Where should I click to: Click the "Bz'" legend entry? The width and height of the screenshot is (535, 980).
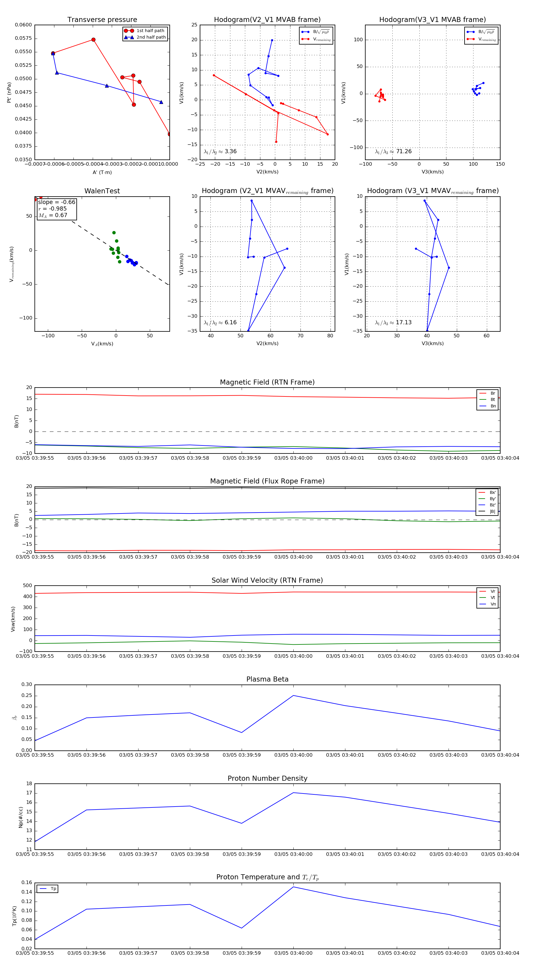[487, 505]
